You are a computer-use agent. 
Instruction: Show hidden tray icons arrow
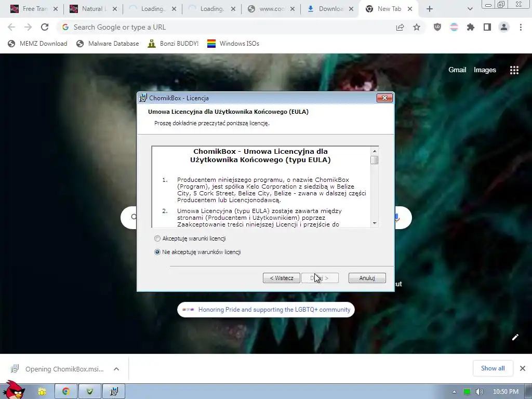pyautogui.click(x=454, y=392)
